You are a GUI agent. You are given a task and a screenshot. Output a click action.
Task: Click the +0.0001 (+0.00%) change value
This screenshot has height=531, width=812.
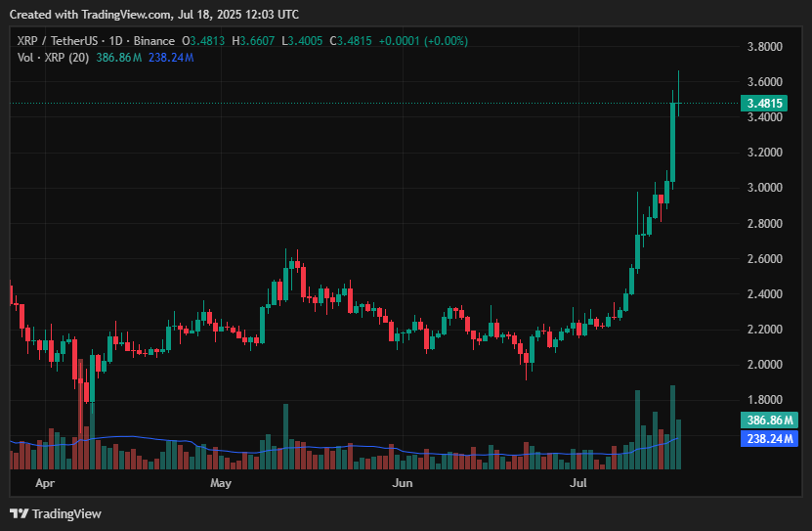click(x=423, y=41)
